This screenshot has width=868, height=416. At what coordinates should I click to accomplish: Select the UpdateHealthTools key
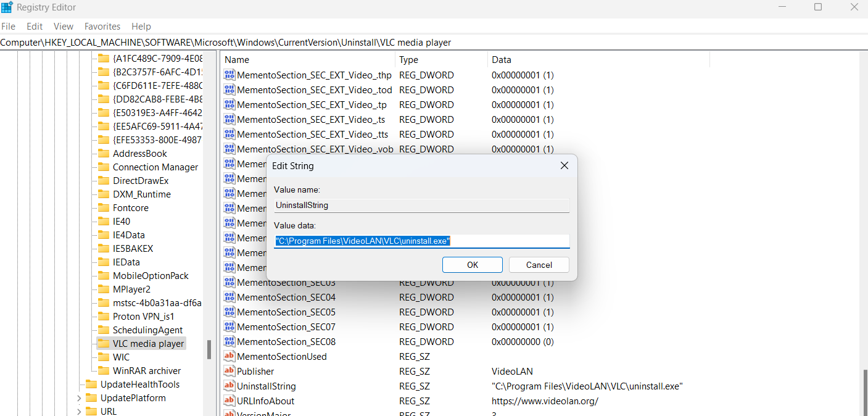(x=140, y=385)
